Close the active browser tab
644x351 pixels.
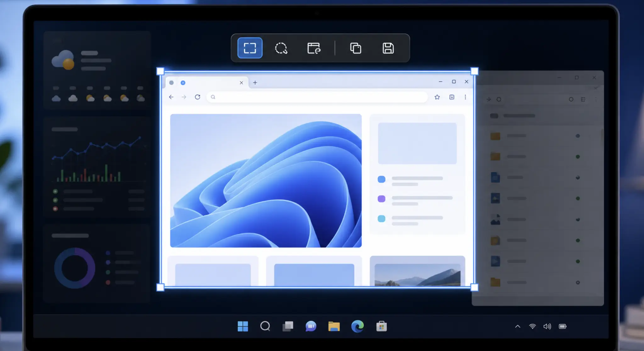click(241, 83)
